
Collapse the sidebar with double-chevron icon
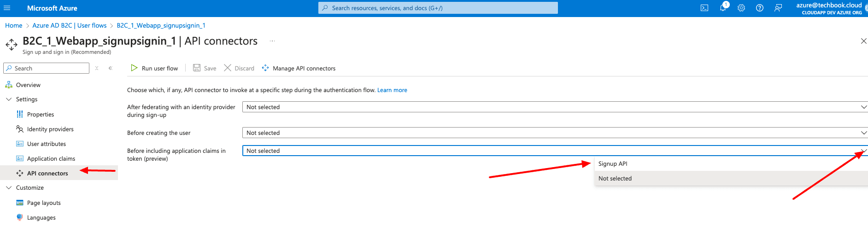(111, 68)
